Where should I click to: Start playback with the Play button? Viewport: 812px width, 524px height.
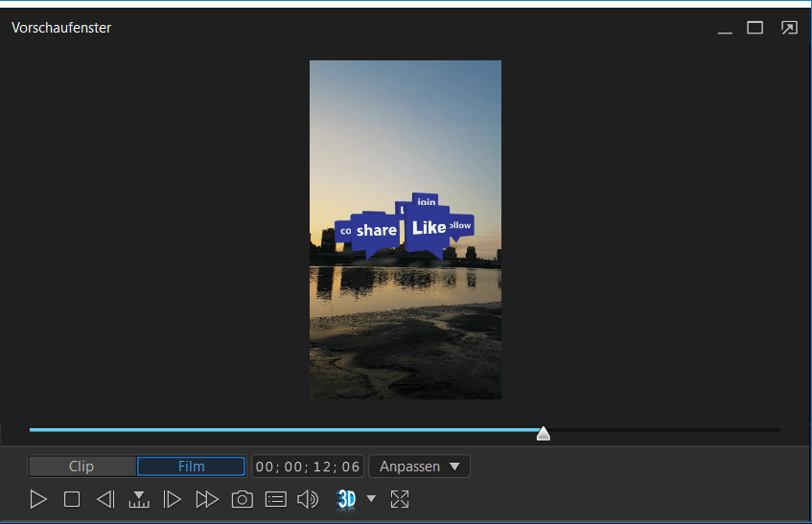click(x=38, y=499)
